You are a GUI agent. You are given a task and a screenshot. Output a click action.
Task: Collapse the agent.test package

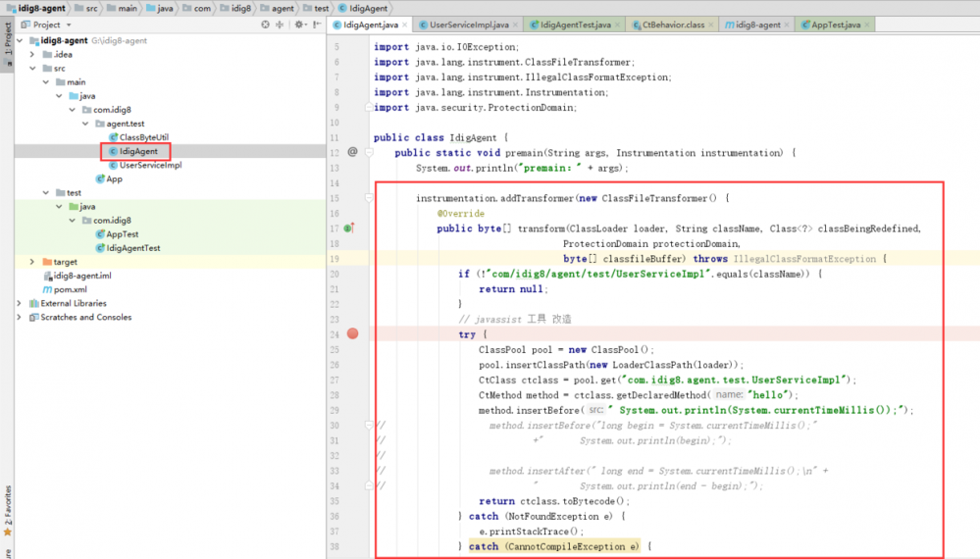84,125
